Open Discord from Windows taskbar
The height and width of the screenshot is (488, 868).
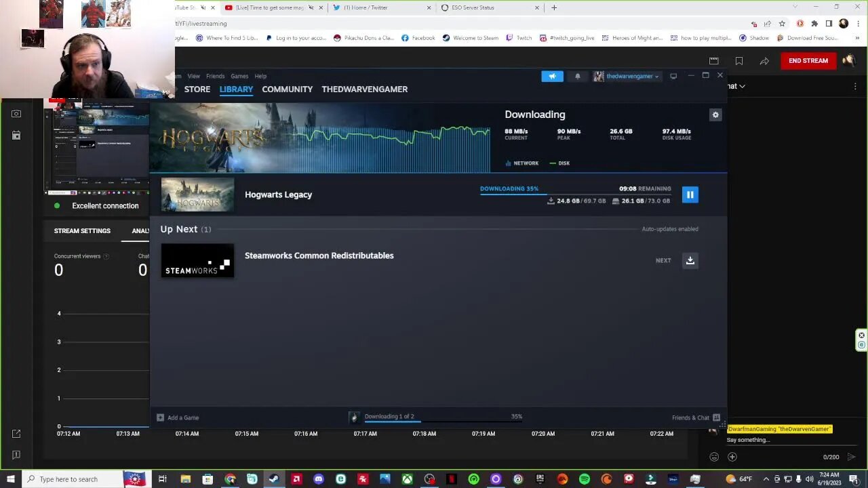pos(319,479)
